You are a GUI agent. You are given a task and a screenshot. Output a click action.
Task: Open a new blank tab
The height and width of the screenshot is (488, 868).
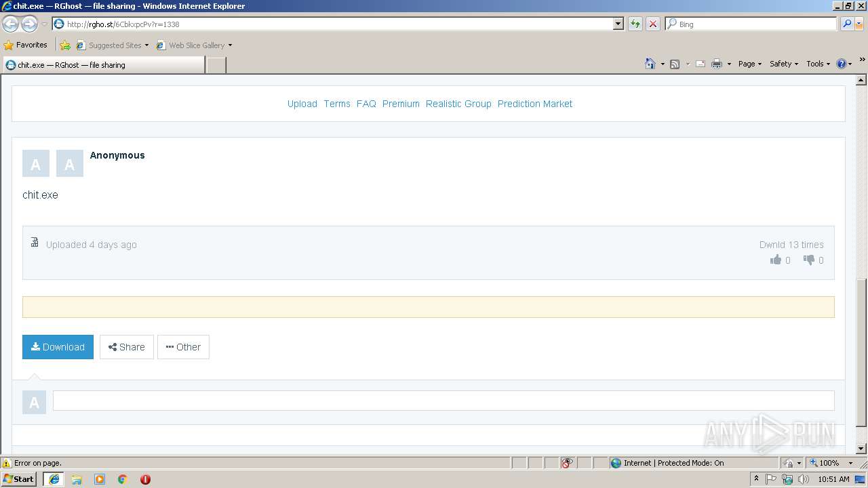216,65
